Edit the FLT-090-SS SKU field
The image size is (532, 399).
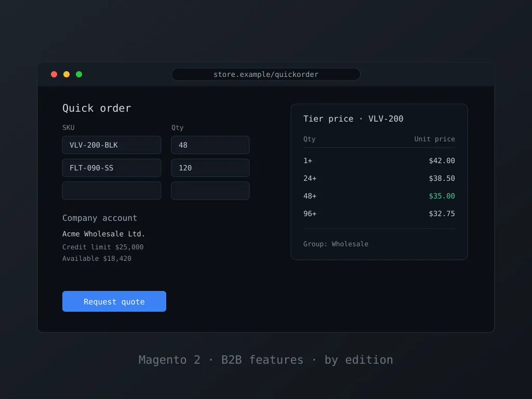click(112, 168)
